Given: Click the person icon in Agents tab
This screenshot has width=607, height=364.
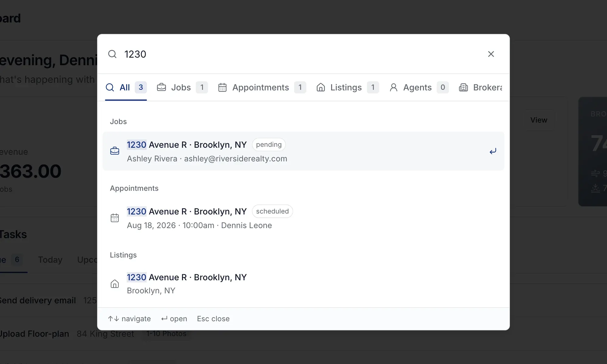Looking at the screenshot, I should 394,87.
